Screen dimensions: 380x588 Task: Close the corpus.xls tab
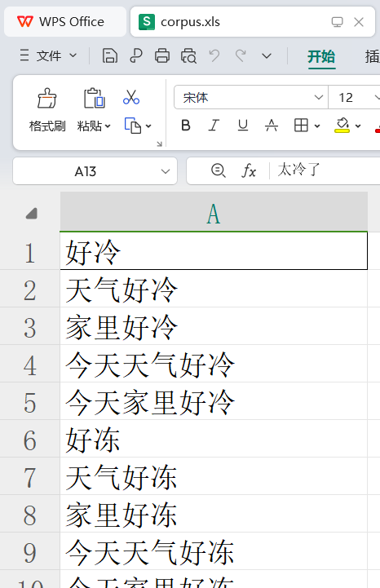359,22
